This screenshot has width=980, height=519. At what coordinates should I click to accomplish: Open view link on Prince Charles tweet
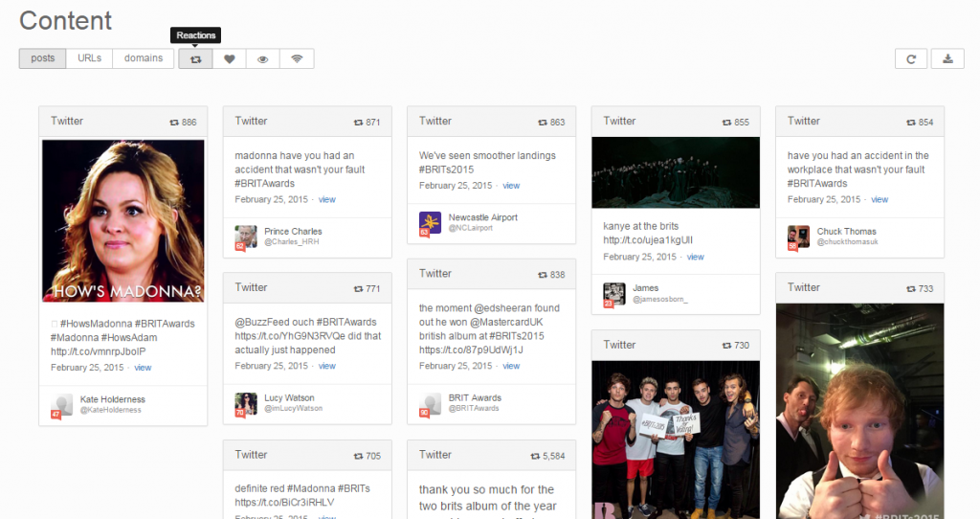(x=327, y=199)
